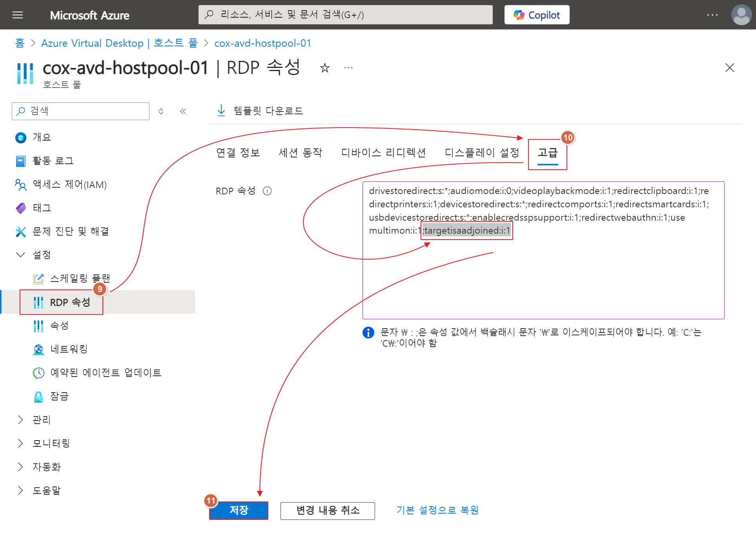Image resolution: width=756 pixels, height=534 pixels.
Task: Click the sidebar 검색 field
Action: (x=81, y=111)
